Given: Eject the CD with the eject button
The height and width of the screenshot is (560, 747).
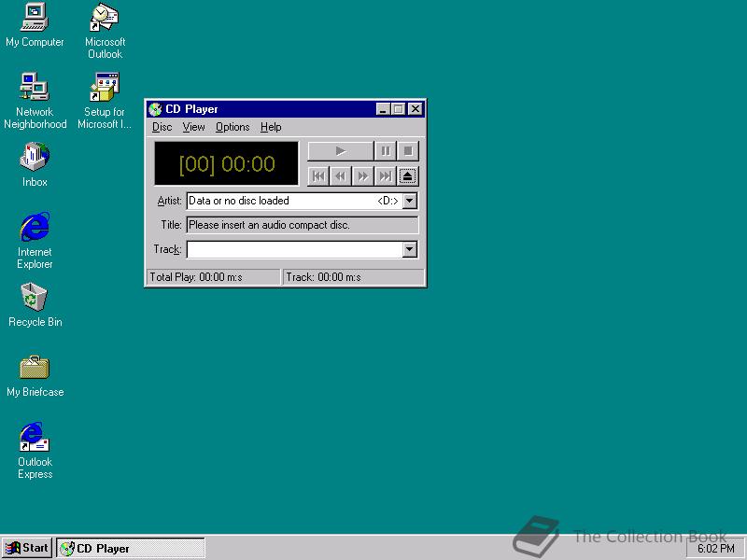Looking at the screenshot, I should point(407,176).
